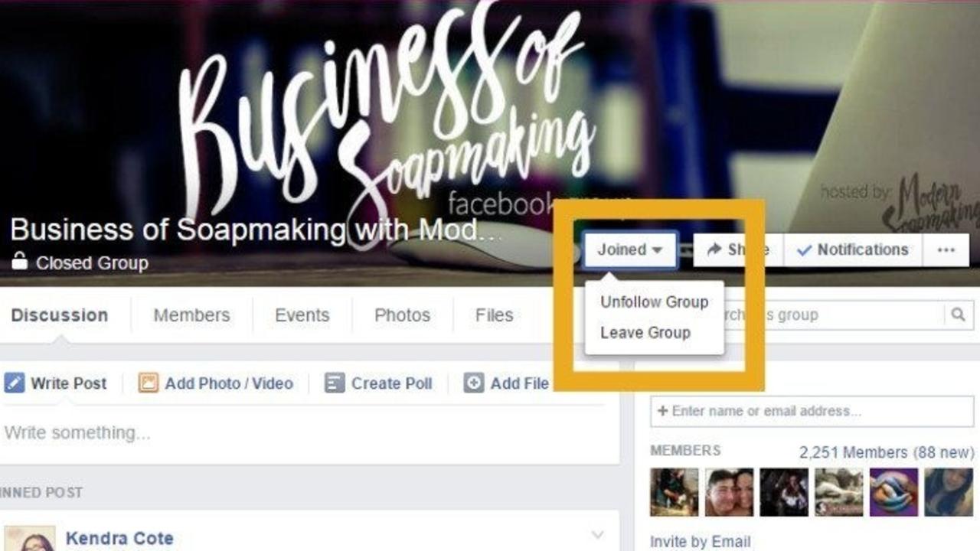Click the Share arrow button
980x551 pixels.
click(738, 250)
